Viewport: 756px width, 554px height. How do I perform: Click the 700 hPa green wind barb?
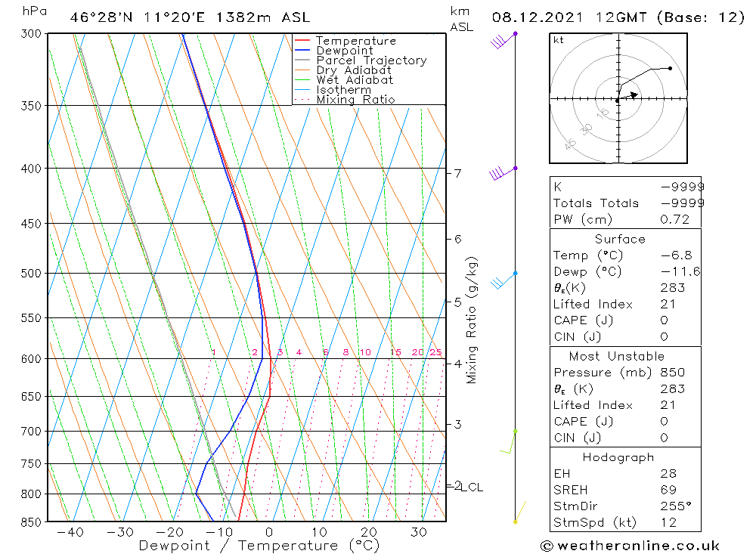[509, 441]
